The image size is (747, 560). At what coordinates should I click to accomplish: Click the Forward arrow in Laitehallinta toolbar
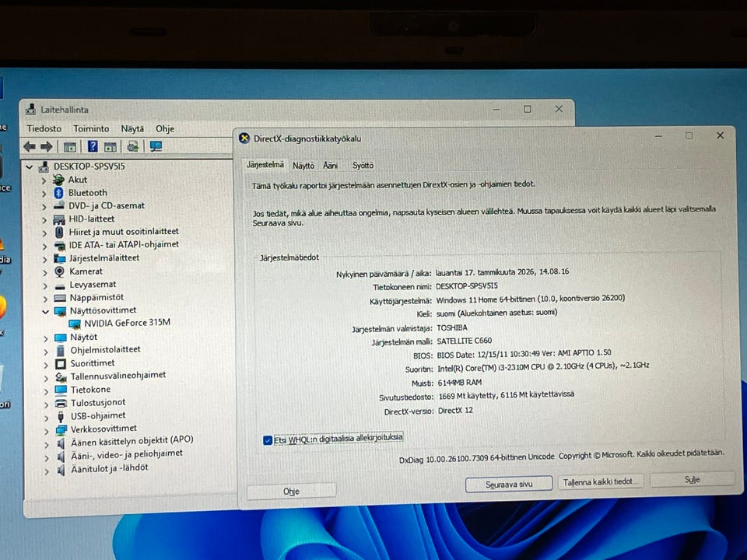point(46,147)
